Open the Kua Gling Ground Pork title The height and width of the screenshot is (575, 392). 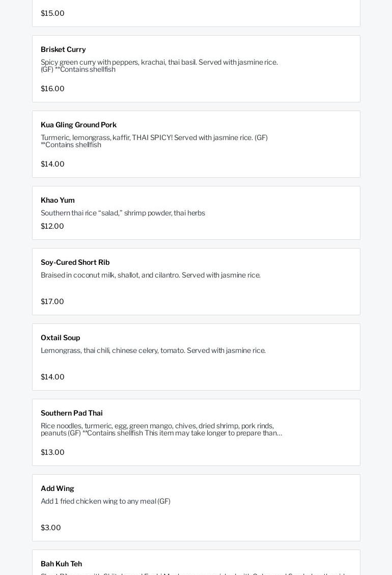78,125
